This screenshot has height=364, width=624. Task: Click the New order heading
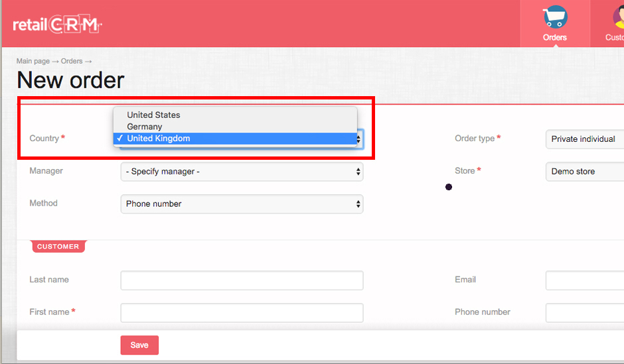pyautogui.click(x=71, y=80)
